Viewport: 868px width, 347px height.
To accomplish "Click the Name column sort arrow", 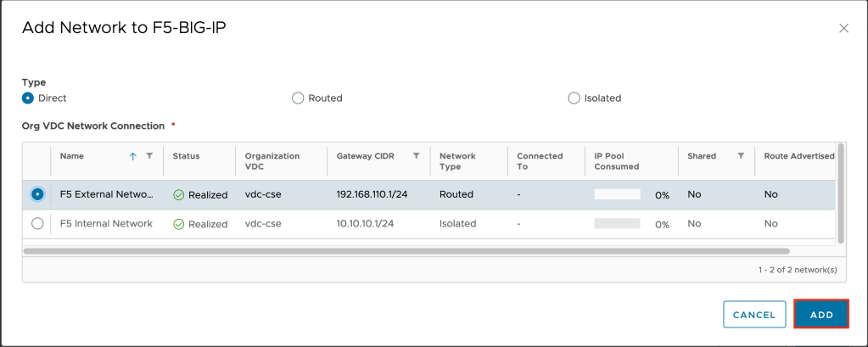I will click(x=132, y=156).
